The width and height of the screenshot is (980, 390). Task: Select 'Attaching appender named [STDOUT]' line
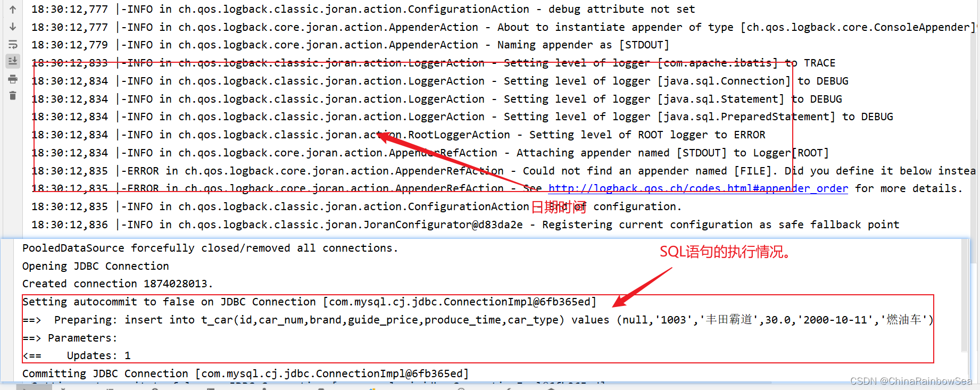[430, 153]
